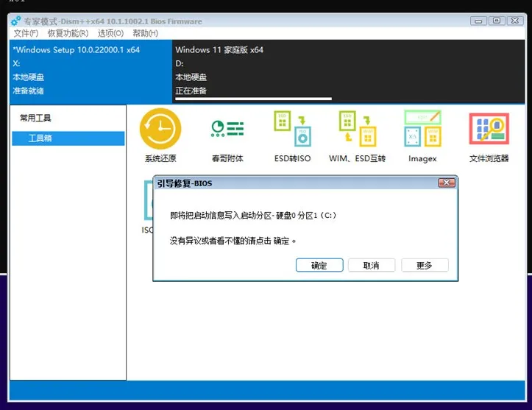Select the Windows Setup 10.0.22000.1 x64 image

coord(91,71)
